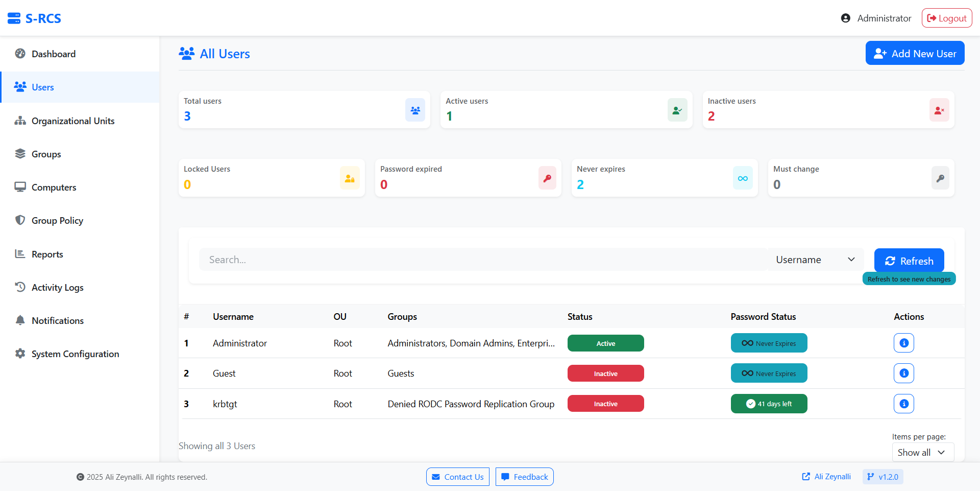This screenshot has width=980, height=491.
Task: Click the Password expired key icon
Action: [x=547, y=178]
